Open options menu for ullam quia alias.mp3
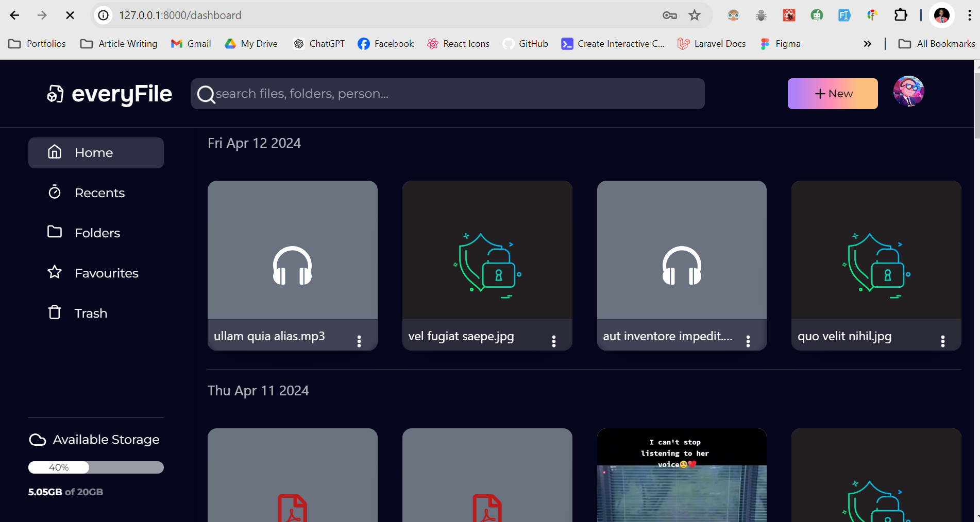 point(359,341)
